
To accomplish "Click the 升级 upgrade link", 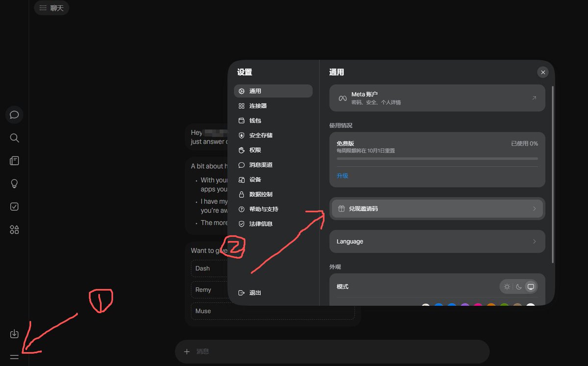I will coord(342,176).
